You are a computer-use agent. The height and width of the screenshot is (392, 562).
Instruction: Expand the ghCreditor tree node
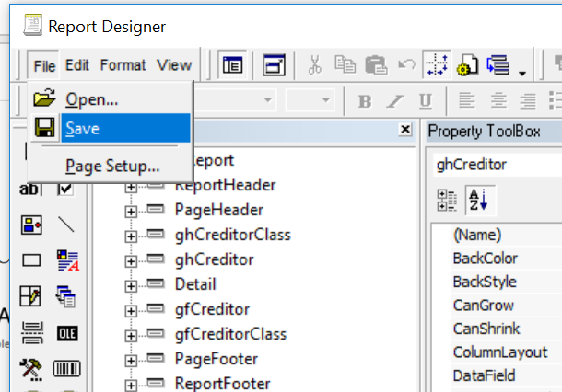coord(131,260)
